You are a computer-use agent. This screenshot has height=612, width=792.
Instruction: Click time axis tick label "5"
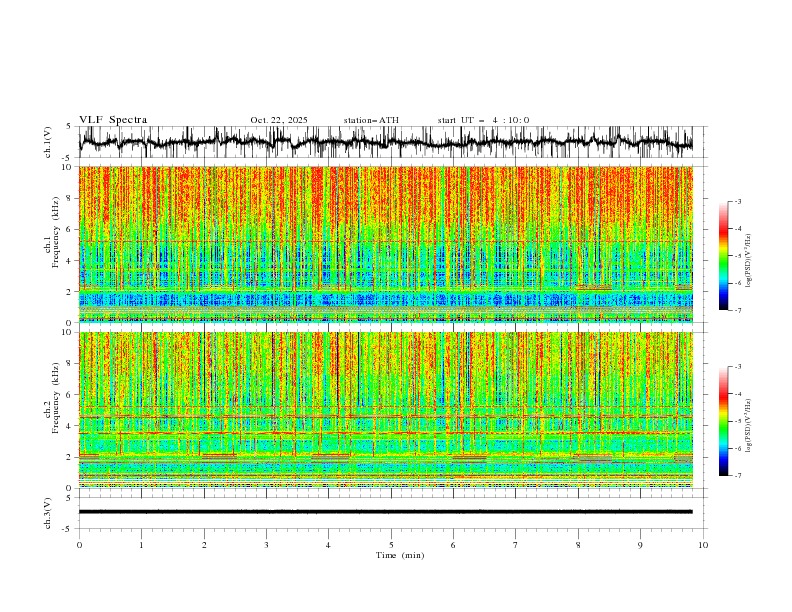(391, 545)
